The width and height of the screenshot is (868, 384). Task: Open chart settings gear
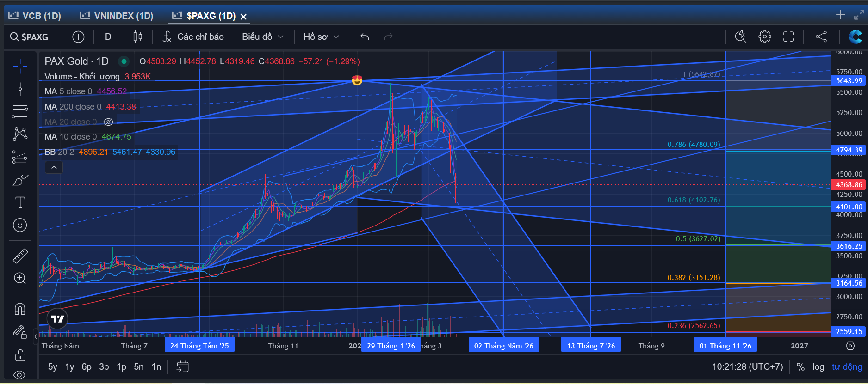coord(765,37)
